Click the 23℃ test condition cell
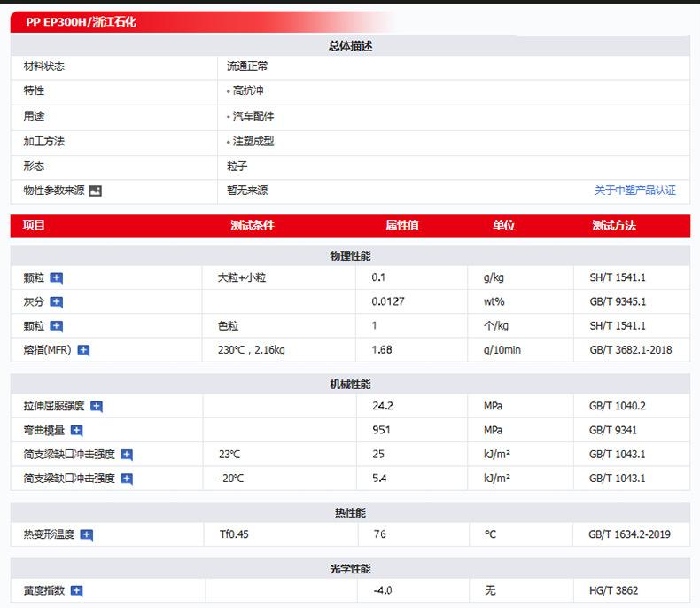Screen dimensions: 700x608 tap(229, 454)
